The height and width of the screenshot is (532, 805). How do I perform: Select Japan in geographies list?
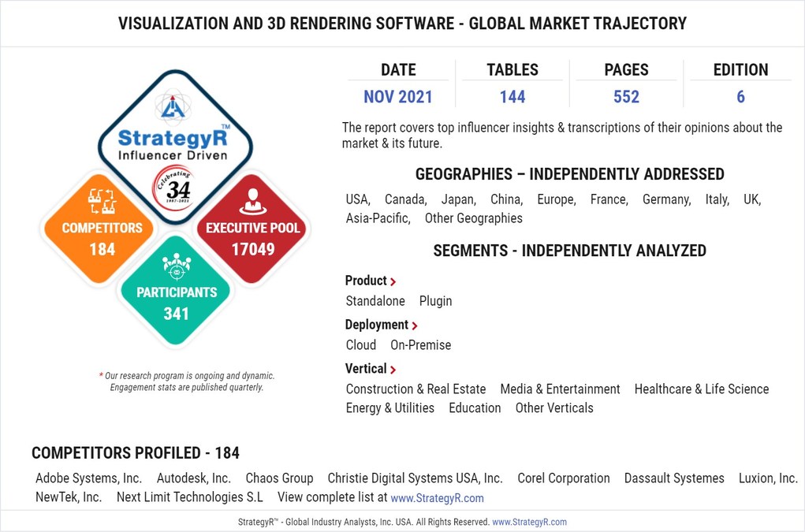pyautogui.click(x=458, y=199)
